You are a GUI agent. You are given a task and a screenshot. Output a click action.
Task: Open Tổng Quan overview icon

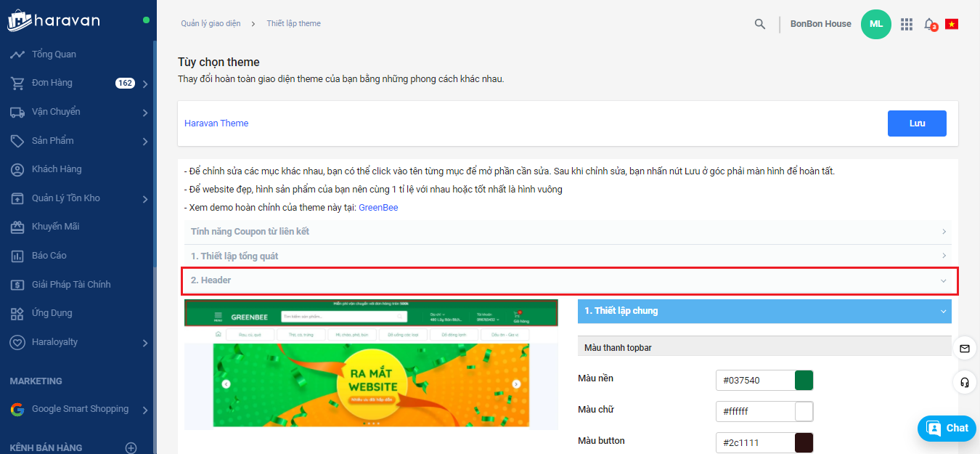click(17, 54)
